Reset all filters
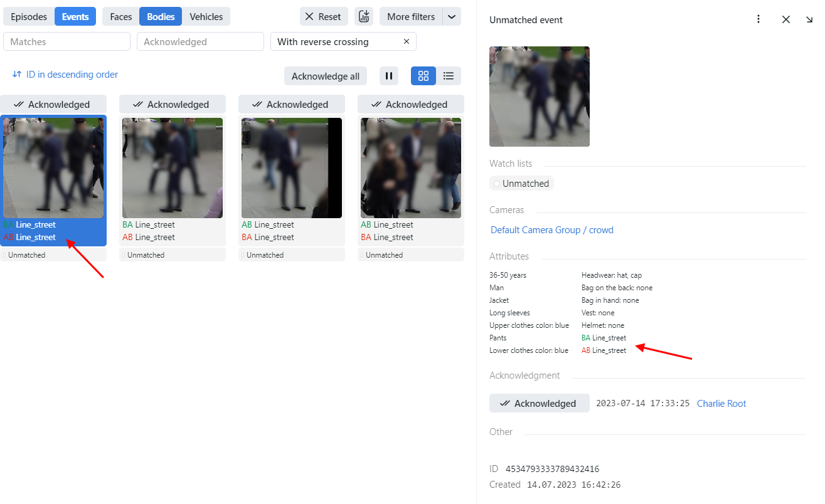 coord(323,17)
